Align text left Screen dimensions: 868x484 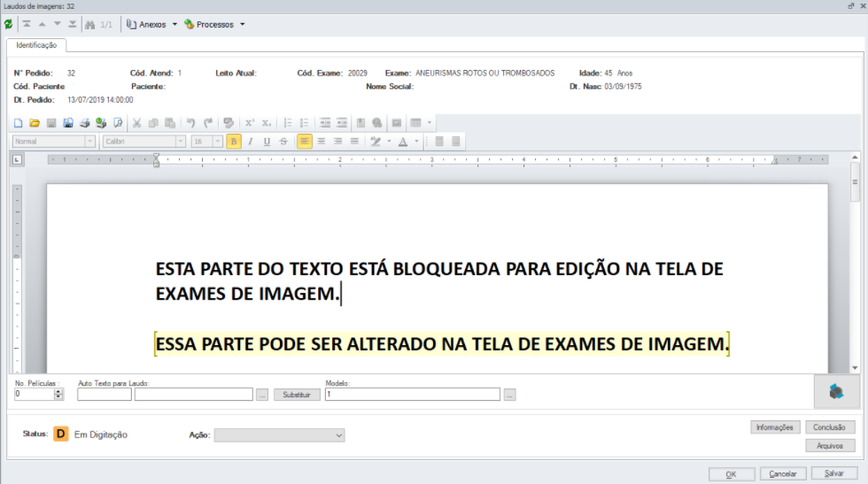tap(305, 142)
